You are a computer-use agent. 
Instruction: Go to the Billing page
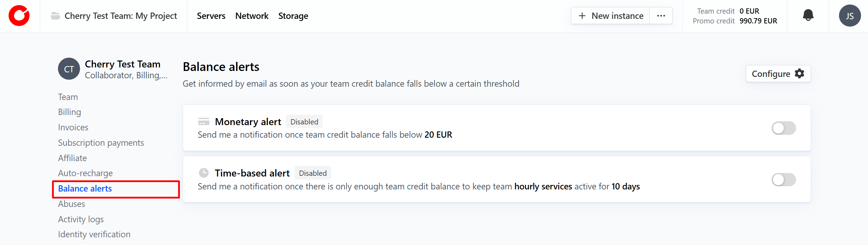tap(70, 112)
